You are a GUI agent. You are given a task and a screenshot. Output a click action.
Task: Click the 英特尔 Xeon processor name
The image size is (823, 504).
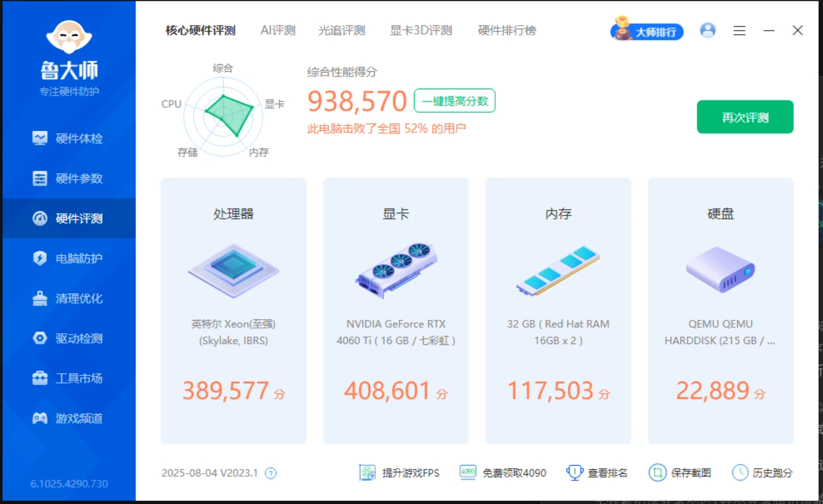234,332
